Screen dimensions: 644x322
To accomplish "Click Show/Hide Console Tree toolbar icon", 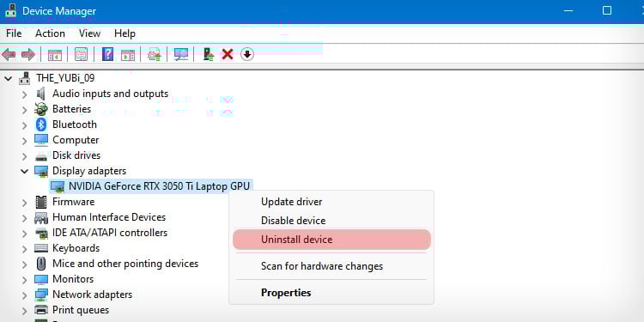I will (x=55, y=54).
